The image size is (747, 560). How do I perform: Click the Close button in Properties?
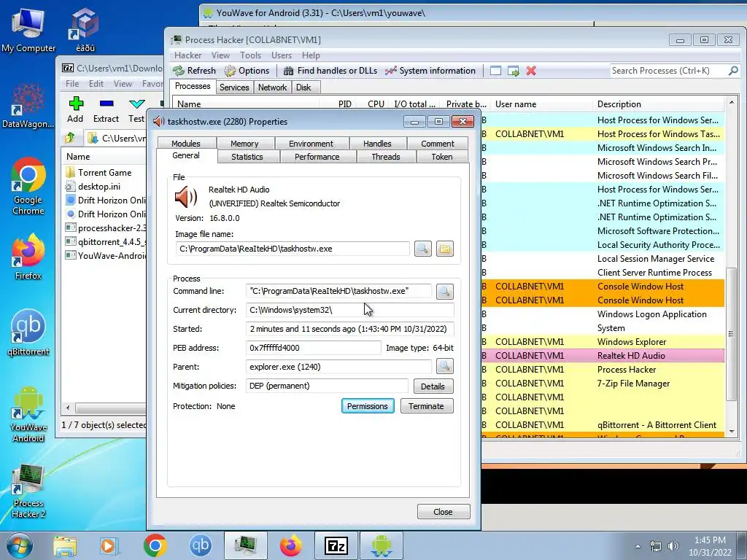tap(443, 511)
